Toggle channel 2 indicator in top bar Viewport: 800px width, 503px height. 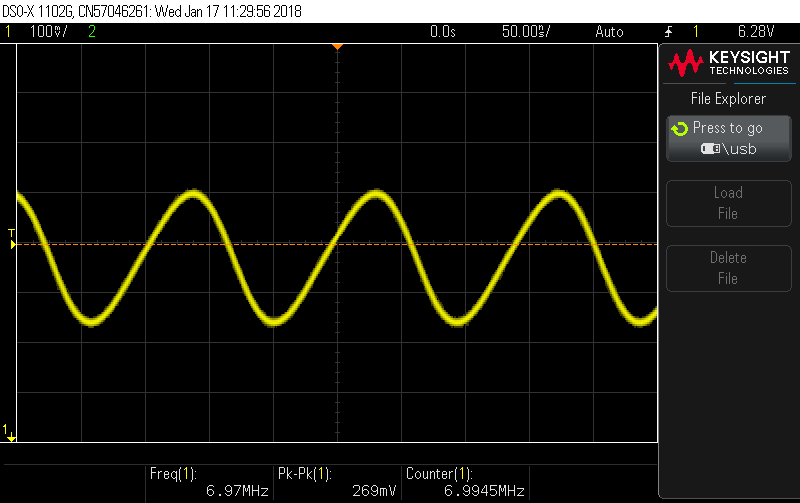[x=92, y=32]
